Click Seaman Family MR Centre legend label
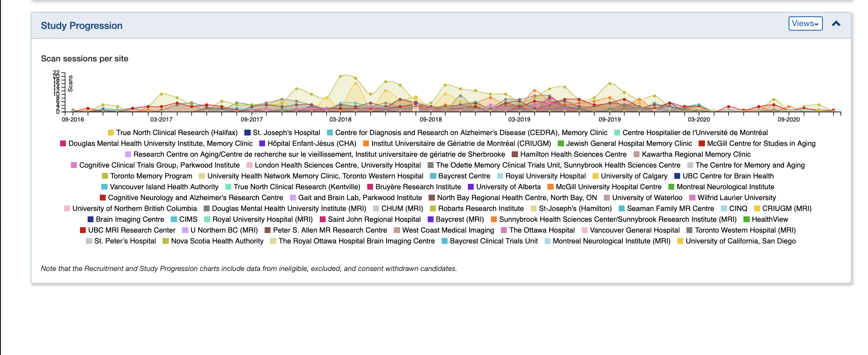This screenshot has height=355, width=868. [x=670, y=209]
